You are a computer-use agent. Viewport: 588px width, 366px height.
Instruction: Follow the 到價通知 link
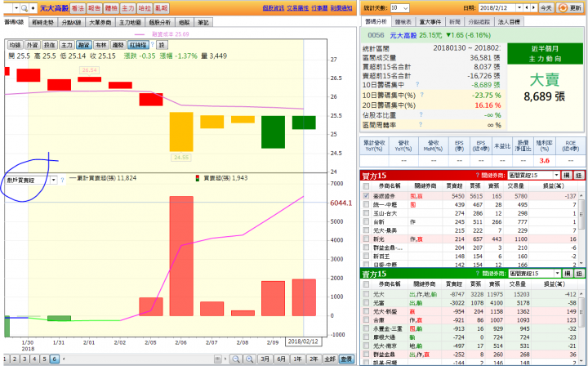[341, 8]
